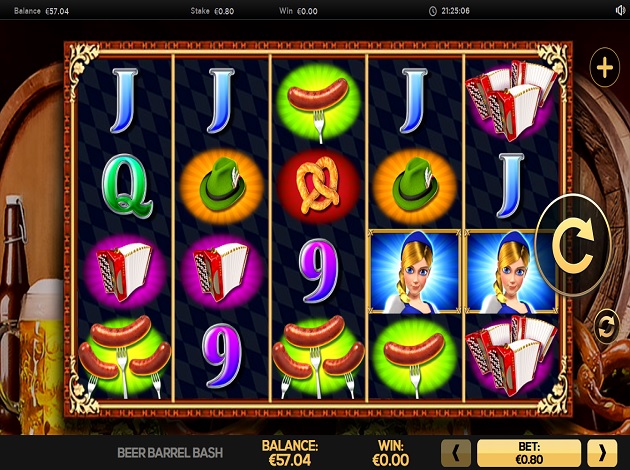Decrease the bet with the left arrow

tap(456, 453)
